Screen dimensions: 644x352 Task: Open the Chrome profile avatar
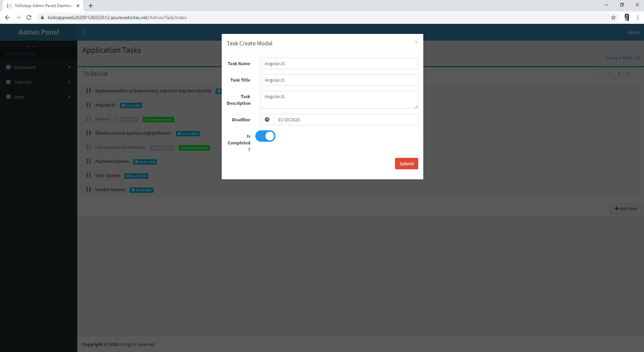coord(627,17)
